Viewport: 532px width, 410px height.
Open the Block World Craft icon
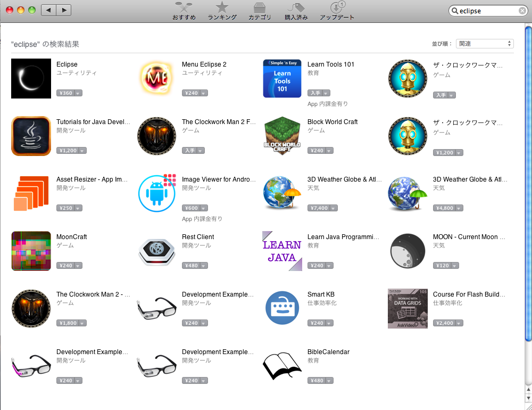click(282, 136)
